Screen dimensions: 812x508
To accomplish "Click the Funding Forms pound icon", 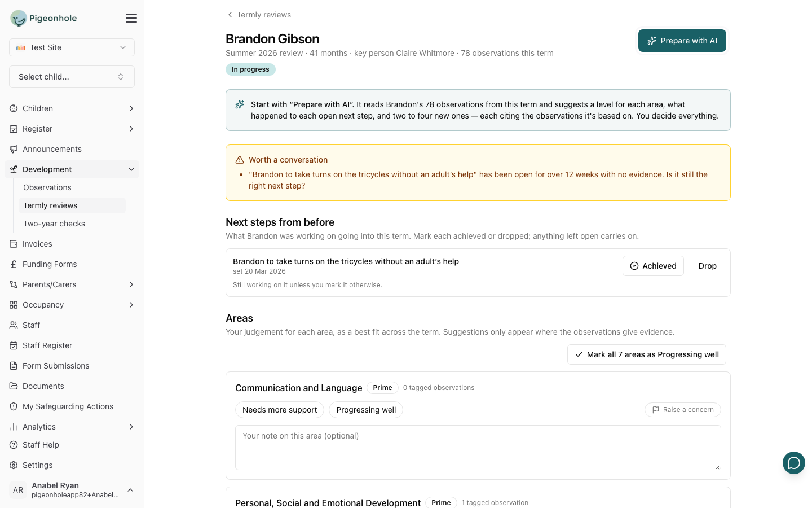I will tap(14, 264).
